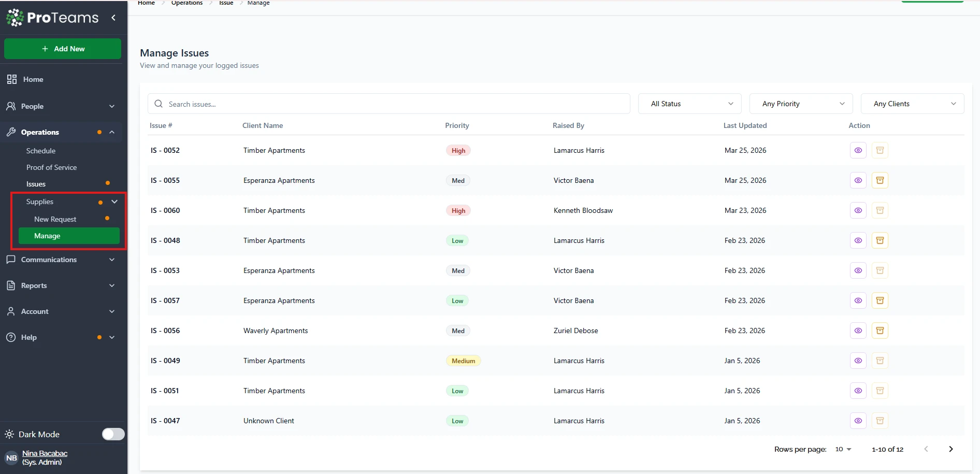Archive issue IS - 0048

click(x=880, y=240)
